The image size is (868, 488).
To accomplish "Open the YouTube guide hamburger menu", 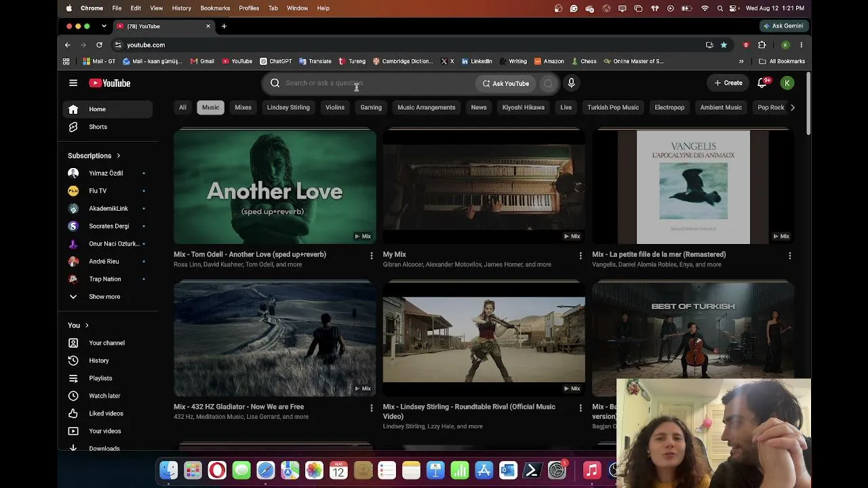I will (x=73, y=83).
